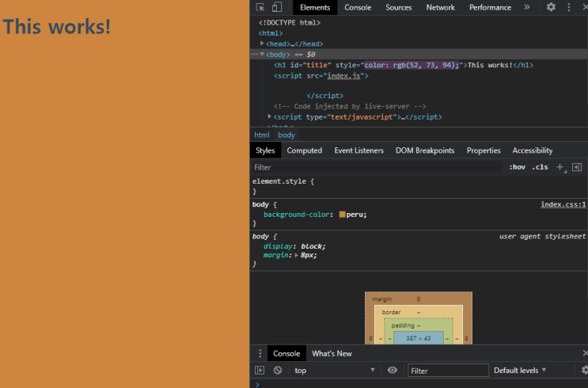
Task: Toggle the device toolbar icon
Action: click(277, 7)
